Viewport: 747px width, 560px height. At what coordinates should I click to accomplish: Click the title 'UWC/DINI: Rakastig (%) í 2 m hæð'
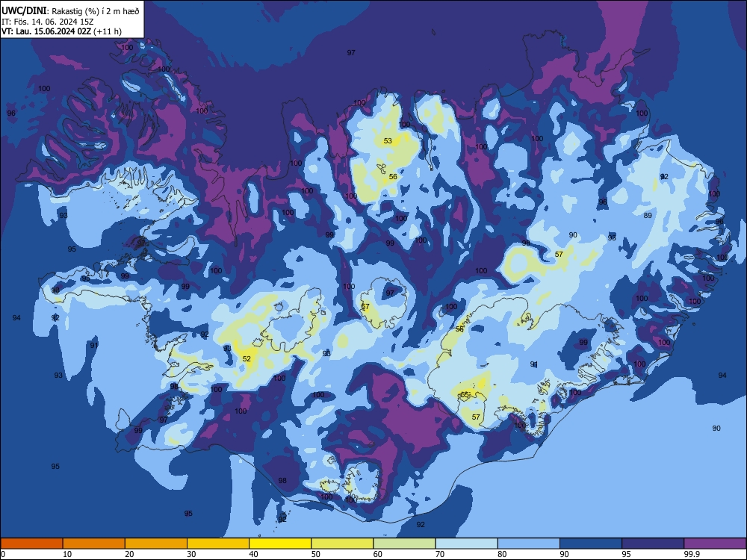(70, 11)
